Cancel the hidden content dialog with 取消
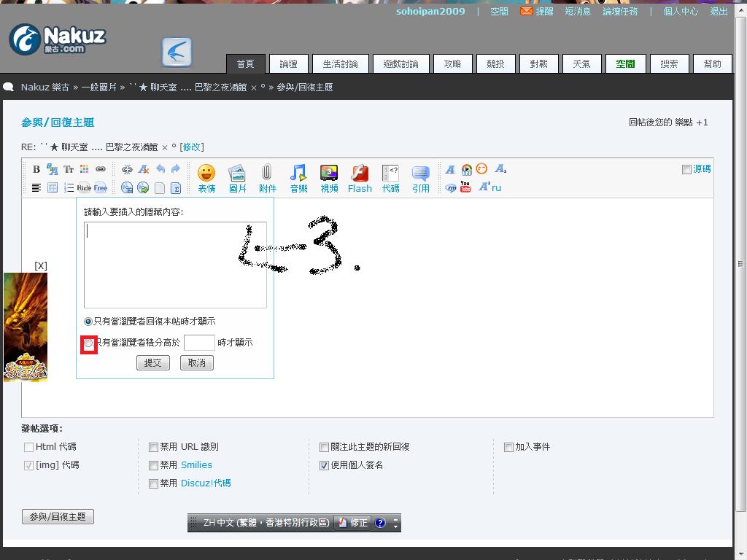The height and width of the screenshot is (560, 747). click(197, 363)
